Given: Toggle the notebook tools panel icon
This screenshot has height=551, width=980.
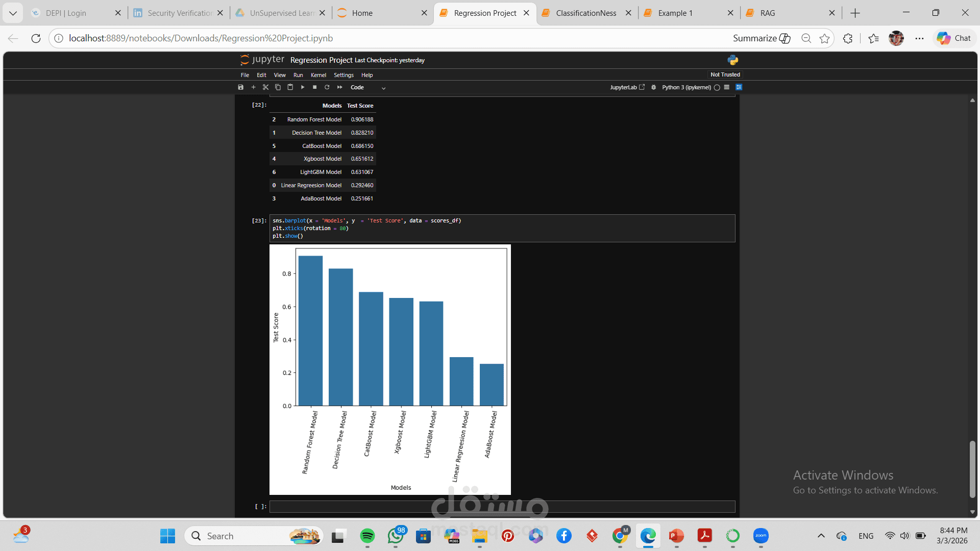Looking at the screenshot, I should tap(740, 87).
